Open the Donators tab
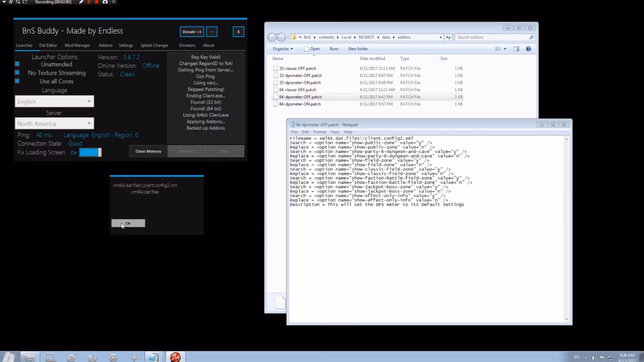The height and width of the screenshot is (362, 644). click(187, 45)
